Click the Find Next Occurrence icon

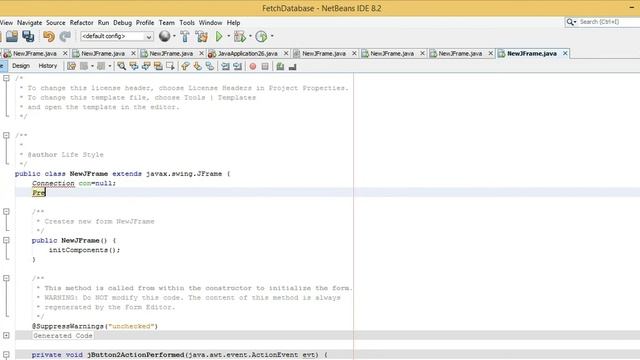click(x=146, y=66)
